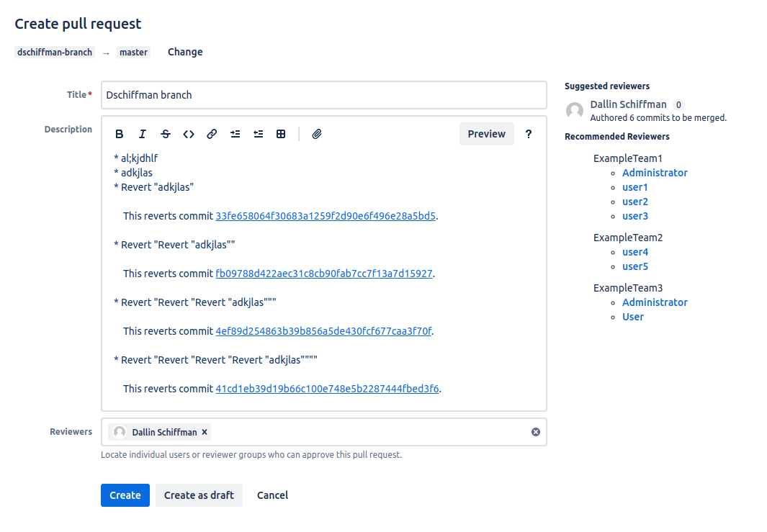
Task: Apply bold formatting in description toolbar
Action: coord(119,134)
